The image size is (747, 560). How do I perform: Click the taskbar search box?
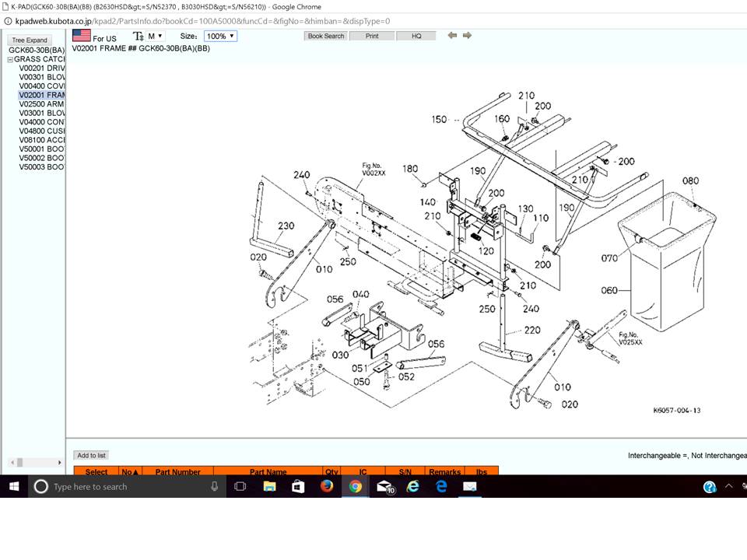coord(126,486)
